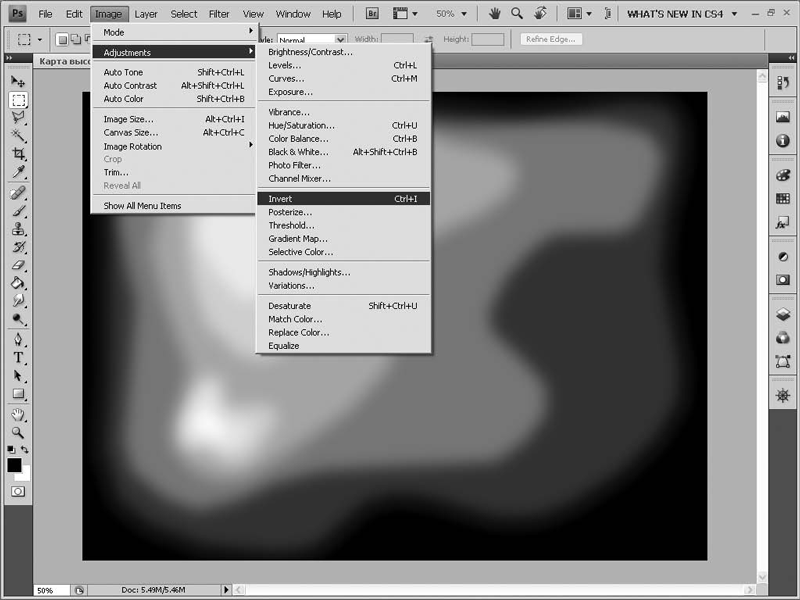
Task: Enable New selection mode button
Action: [x=62, y=39]
